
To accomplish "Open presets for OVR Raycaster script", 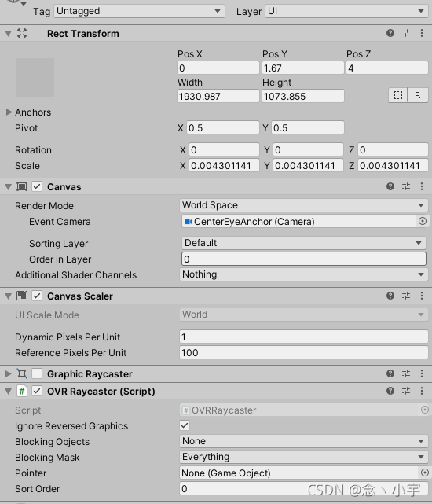I will (406, 391).
